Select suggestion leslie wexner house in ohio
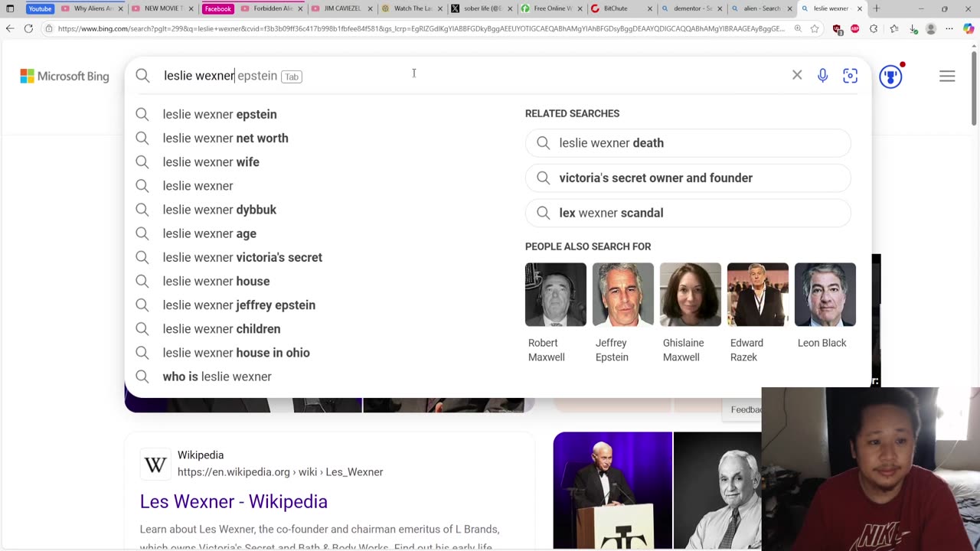This screenshot has width=980, height=551. click(x=236, y=352)
